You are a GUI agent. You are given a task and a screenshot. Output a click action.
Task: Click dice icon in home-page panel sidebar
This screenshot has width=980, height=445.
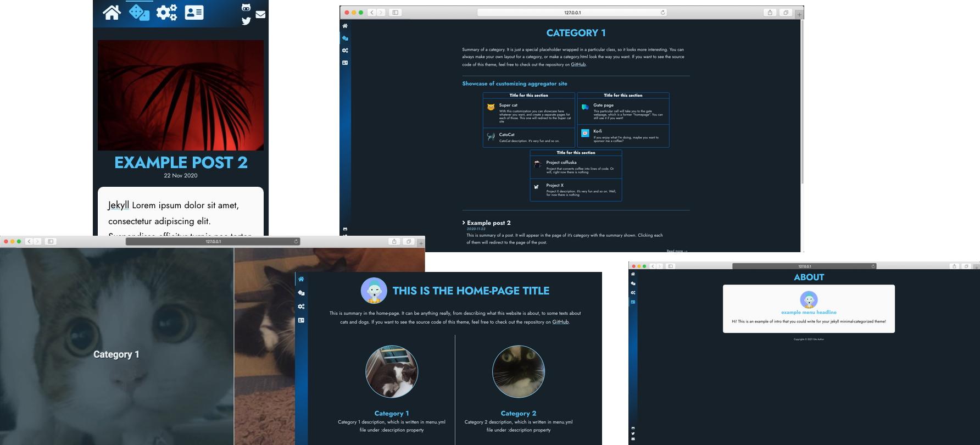click(x=301, y=293)
